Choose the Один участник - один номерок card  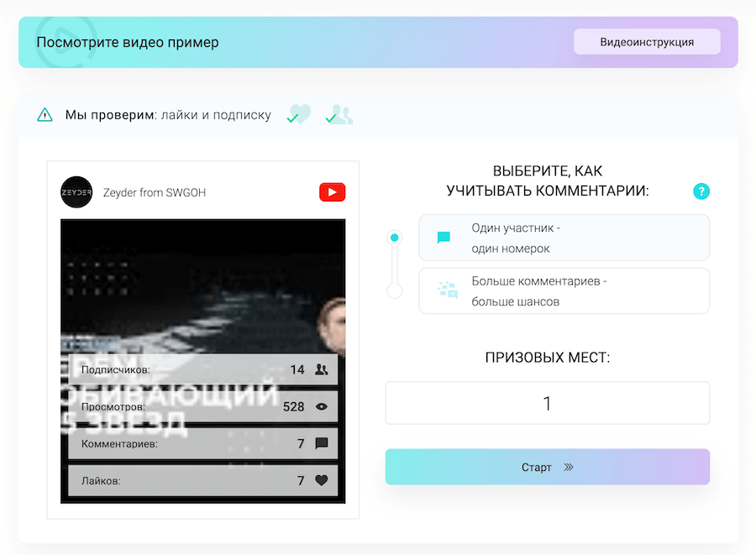pos(564,238)
